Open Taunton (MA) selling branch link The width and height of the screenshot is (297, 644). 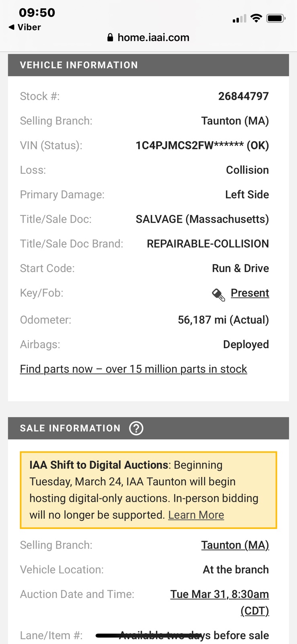pyautogui.click(x=235, y=545)
